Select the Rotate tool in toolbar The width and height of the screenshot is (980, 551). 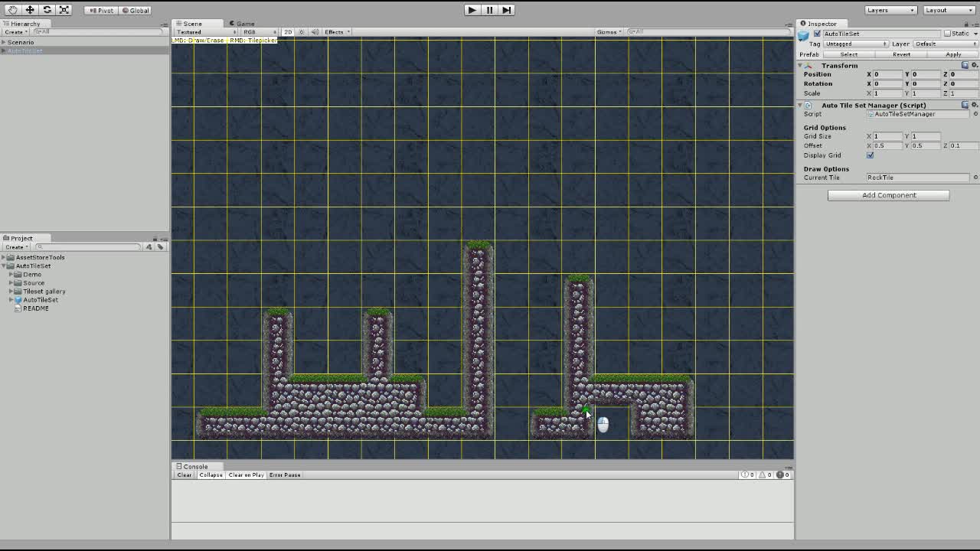click(x=47, y=10)
